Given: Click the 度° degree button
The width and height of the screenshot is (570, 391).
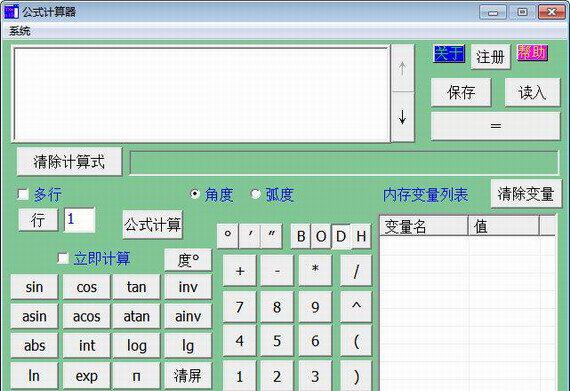Looking at the screenshot, I should pos(188,260).
